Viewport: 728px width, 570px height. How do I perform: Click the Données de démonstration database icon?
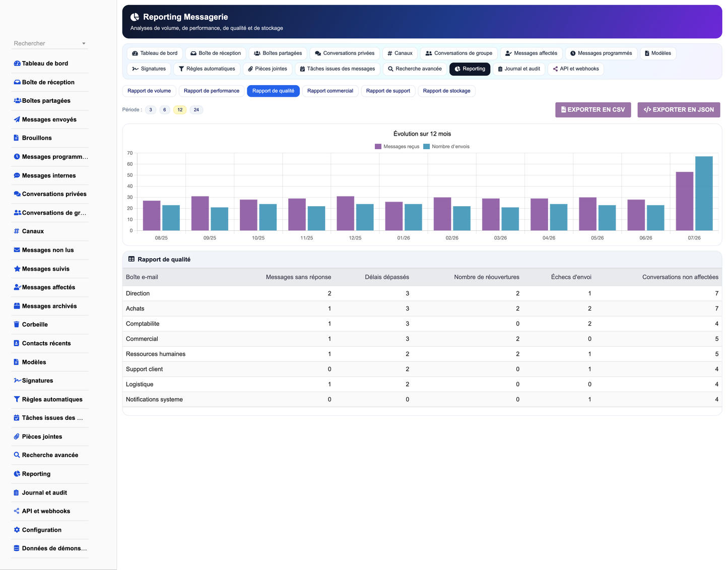17,548
